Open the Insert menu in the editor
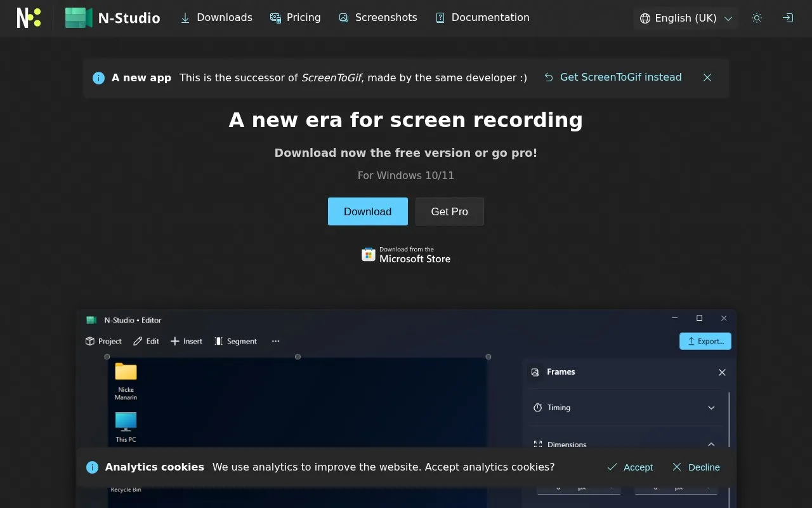Viewport: 812px width, 508px height. coord(187,341)
